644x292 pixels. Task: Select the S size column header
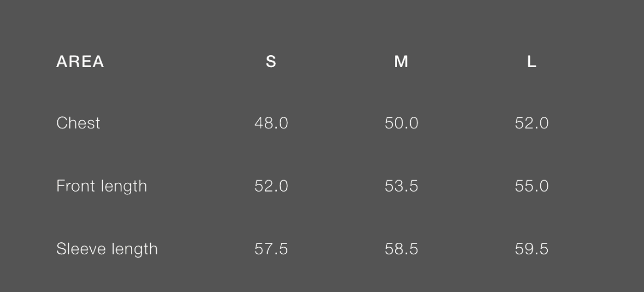(x=271, y=62)
